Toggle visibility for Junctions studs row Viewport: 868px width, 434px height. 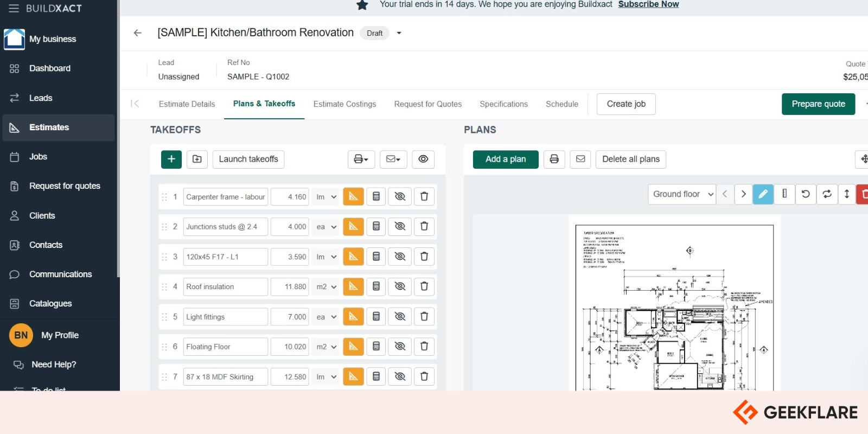pos(400,226)
